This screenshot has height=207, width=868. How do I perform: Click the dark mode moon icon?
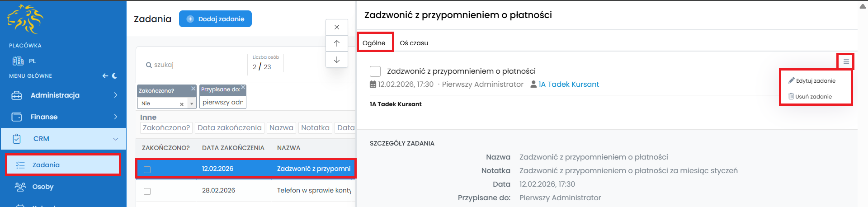point(115,76)
